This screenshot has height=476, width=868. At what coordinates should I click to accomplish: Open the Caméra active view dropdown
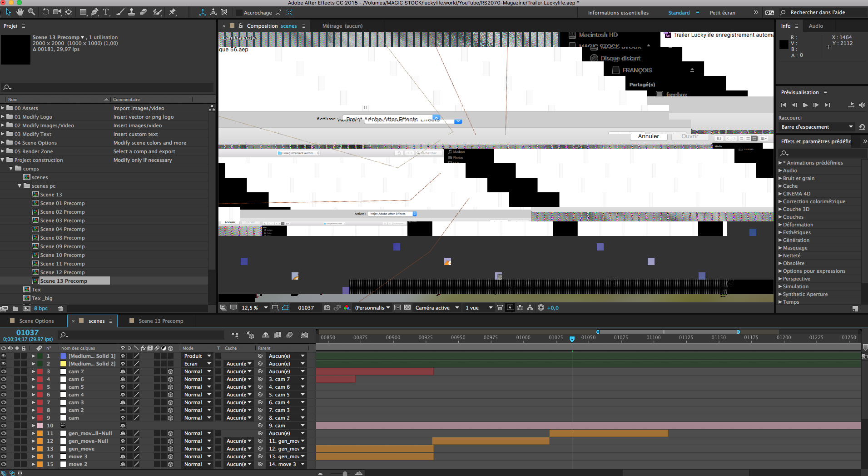(436, 308)
